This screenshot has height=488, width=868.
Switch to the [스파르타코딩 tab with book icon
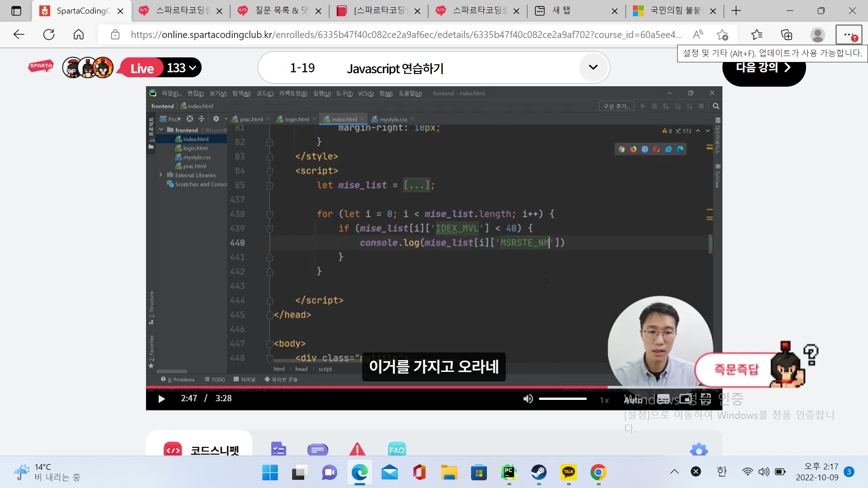[379, 11]
